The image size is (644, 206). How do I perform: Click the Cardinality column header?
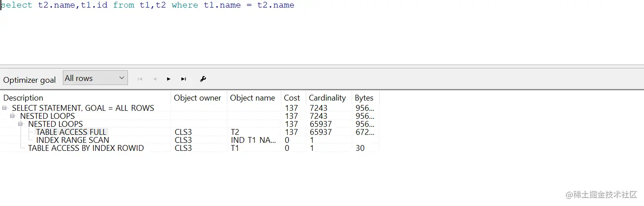click(328, 98)
